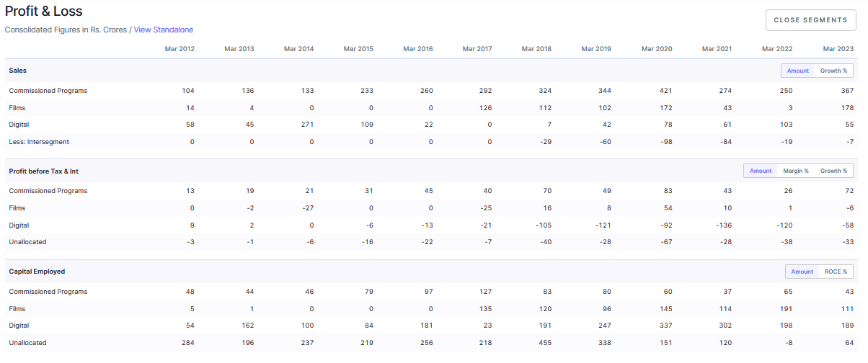Switch Sales view to Growth %
The height and width of the screenshot is (363, 868).
coord(833,71)
